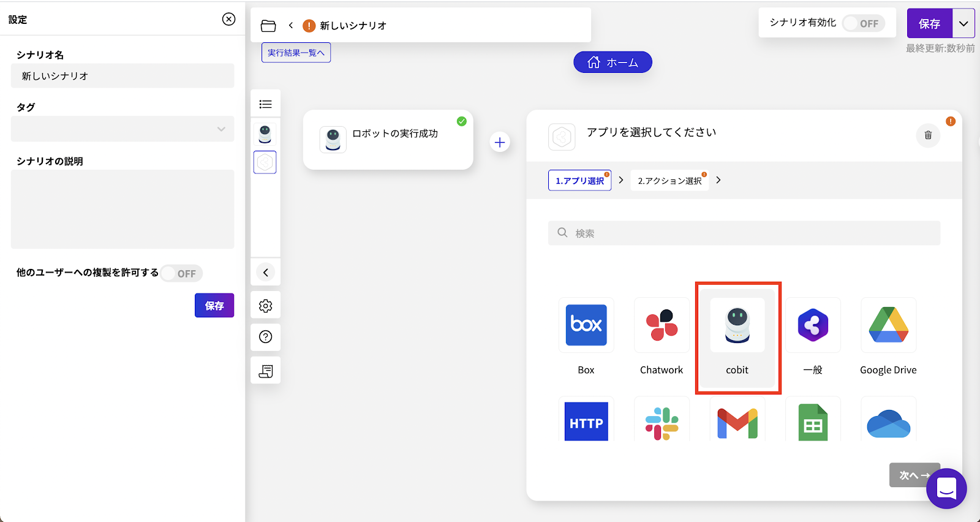Screen dimensions: 980x522
Task: Select the robot execution success node
Action: (388, 140)
